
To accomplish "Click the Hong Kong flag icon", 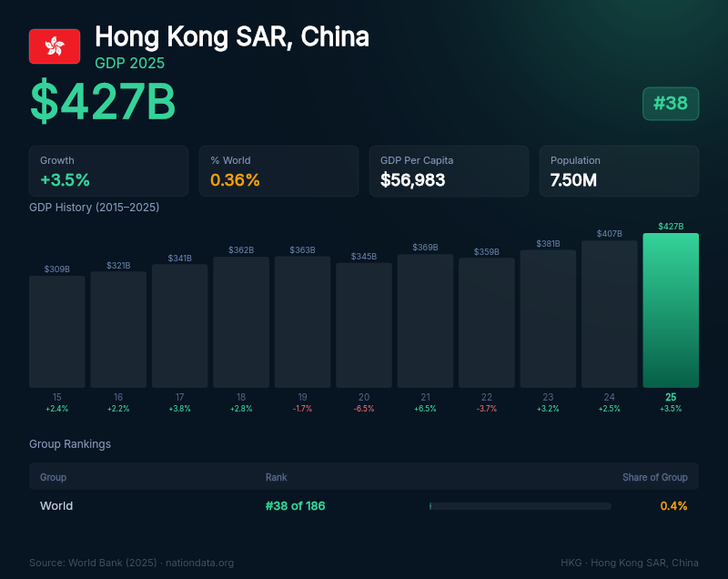I will pyautogui.click(x=55, y=46).
